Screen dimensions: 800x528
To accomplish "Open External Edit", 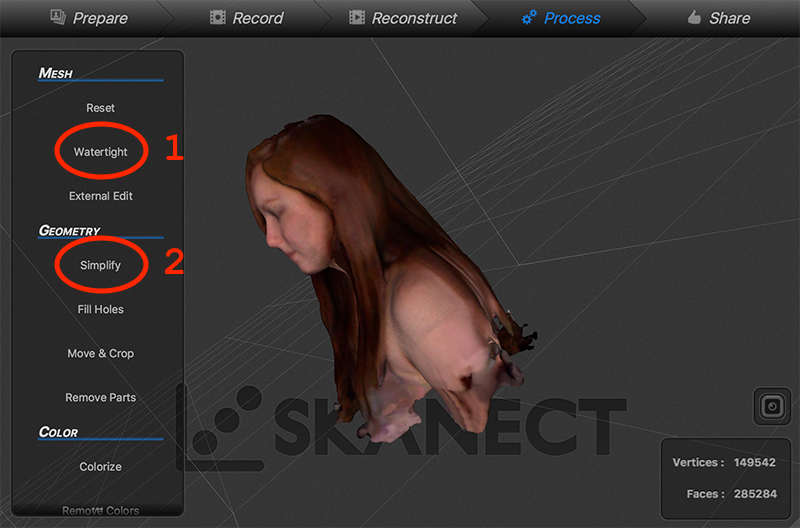I will coord(101,196).
